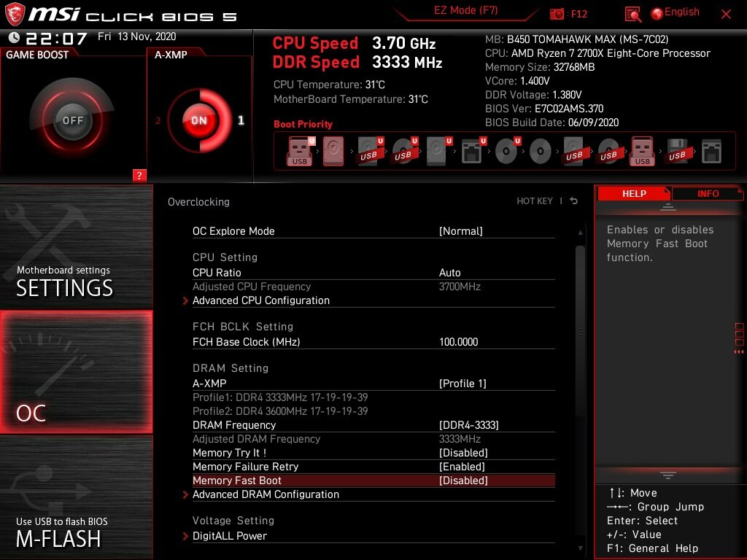This screenshot has width=747, height=560.
Task: Select A-XMP profile number 1
Action: click(241, 120)
